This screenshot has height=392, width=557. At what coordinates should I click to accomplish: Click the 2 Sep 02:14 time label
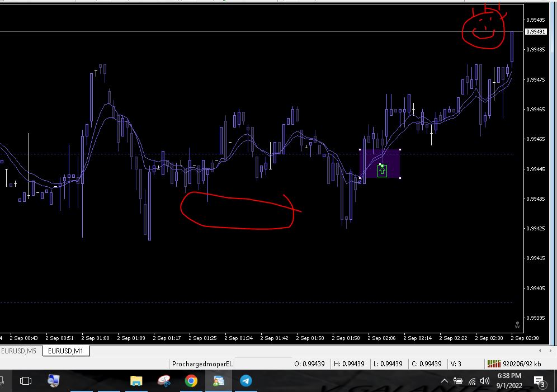click(x=417, y=338)
